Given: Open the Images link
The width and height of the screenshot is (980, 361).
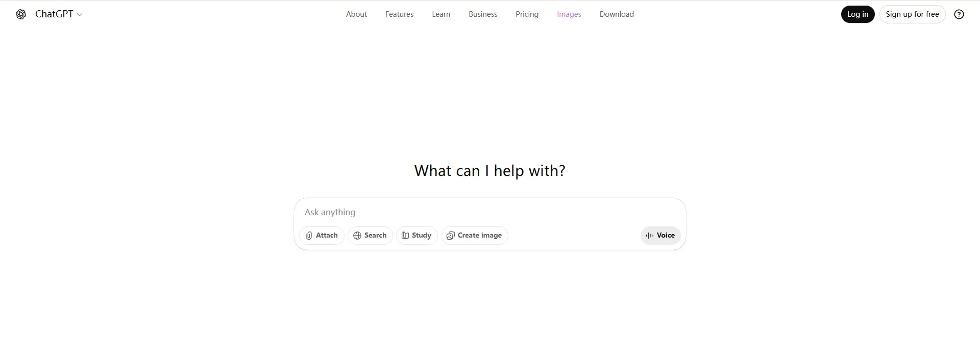Looking at the screenshot, I should (x=569, y=14).
